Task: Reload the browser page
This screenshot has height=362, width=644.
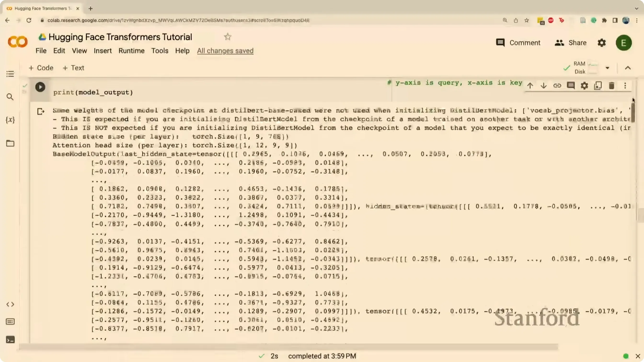Action: pos(29,20)
